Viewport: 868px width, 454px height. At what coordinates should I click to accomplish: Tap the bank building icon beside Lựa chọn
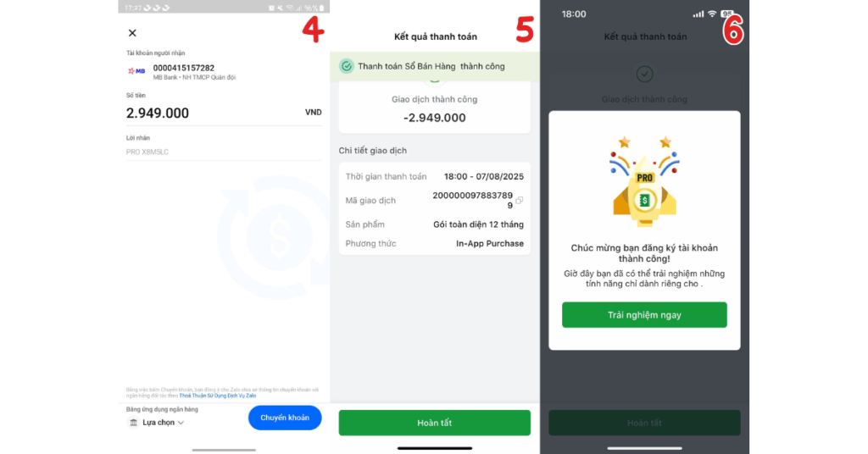pyautogui.click(x=133, y=423)
